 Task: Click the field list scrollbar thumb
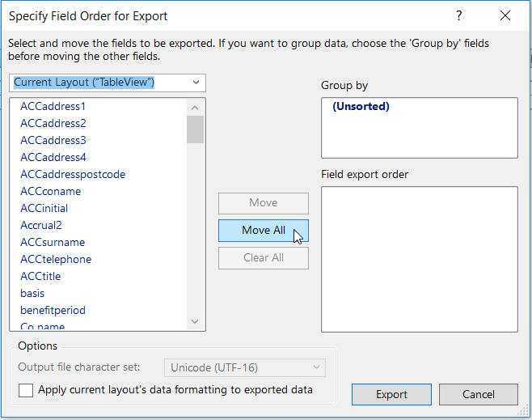point(195,129)
